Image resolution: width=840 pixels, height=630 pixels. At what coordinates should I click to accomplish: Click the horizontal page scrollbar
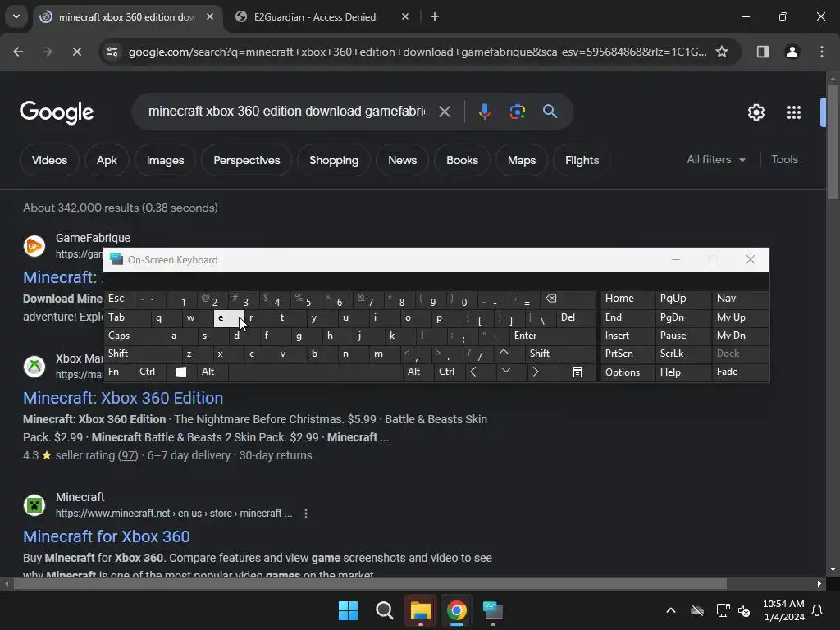coord(370,583)
